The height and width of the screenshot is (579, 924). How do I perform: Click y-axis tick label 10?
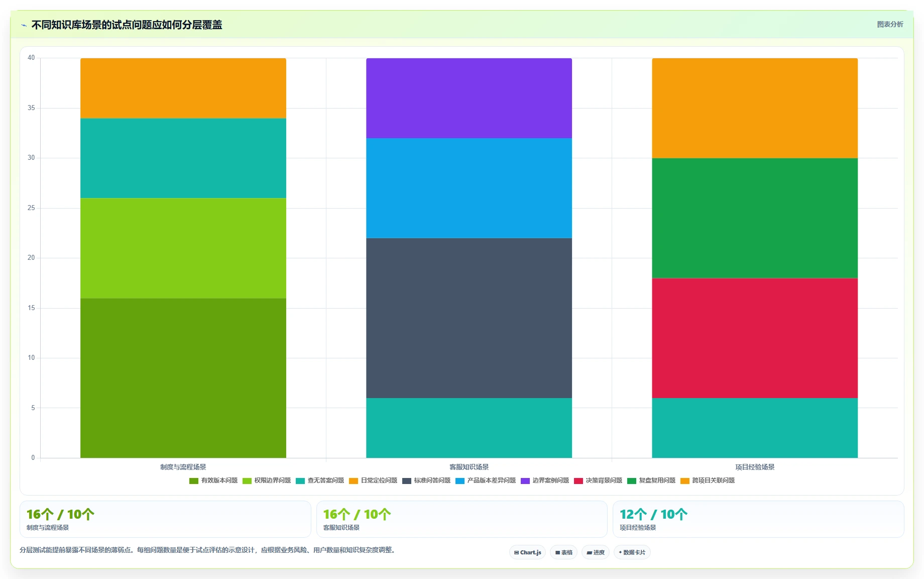pyautogui.click(x=31, y=358)
